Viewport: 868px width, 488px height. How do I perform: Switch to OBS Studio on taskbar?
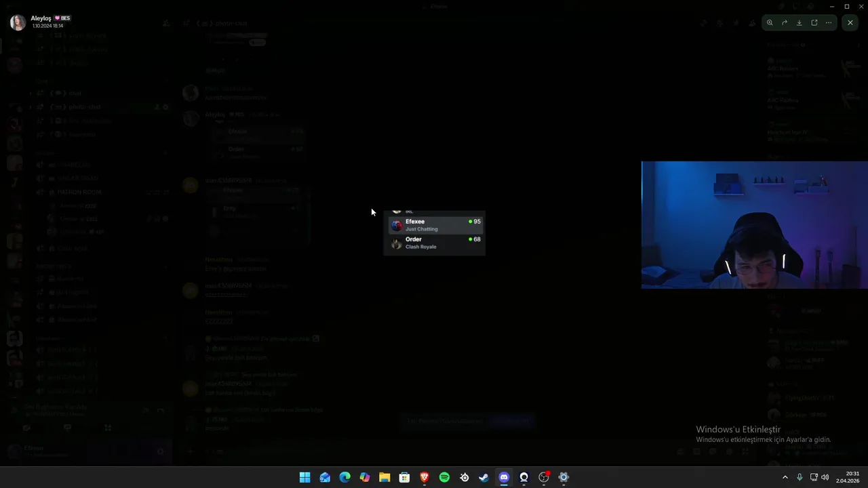coord(544,477)
